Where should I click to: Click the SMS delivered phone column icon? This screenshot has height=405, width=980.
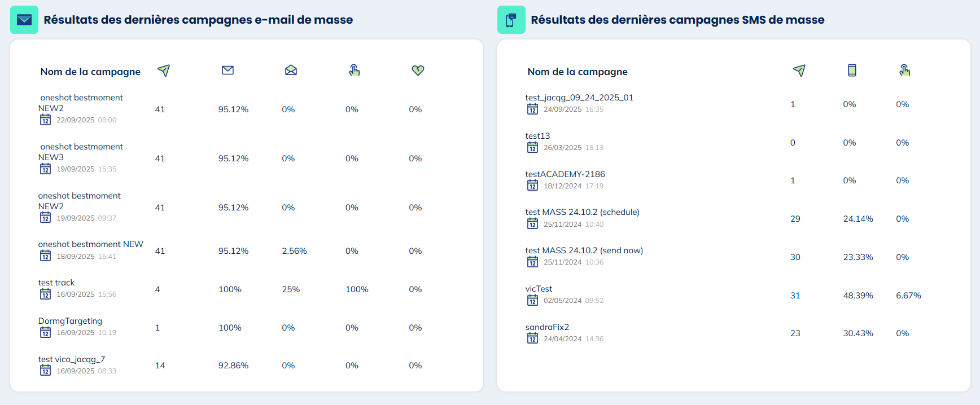point(852,71)
